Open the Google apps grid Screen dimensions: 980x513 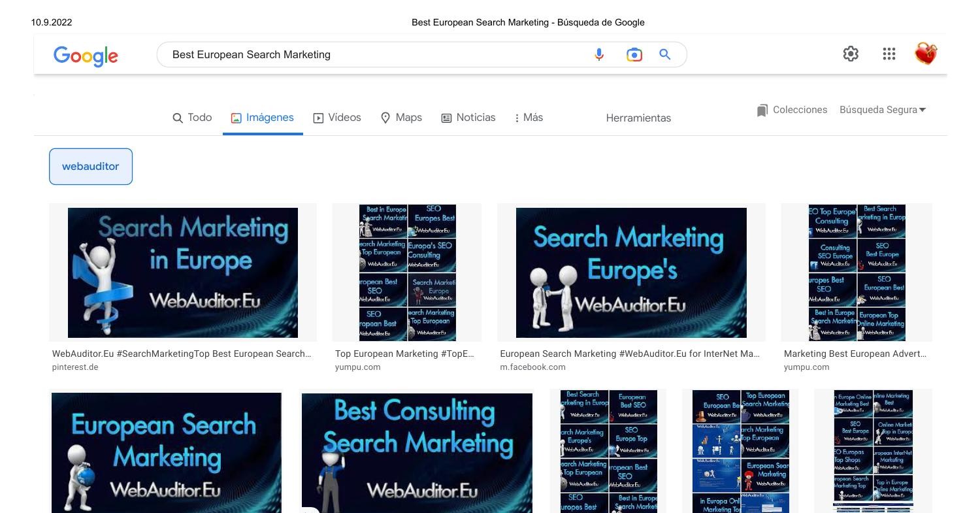[x=889, y=54]
